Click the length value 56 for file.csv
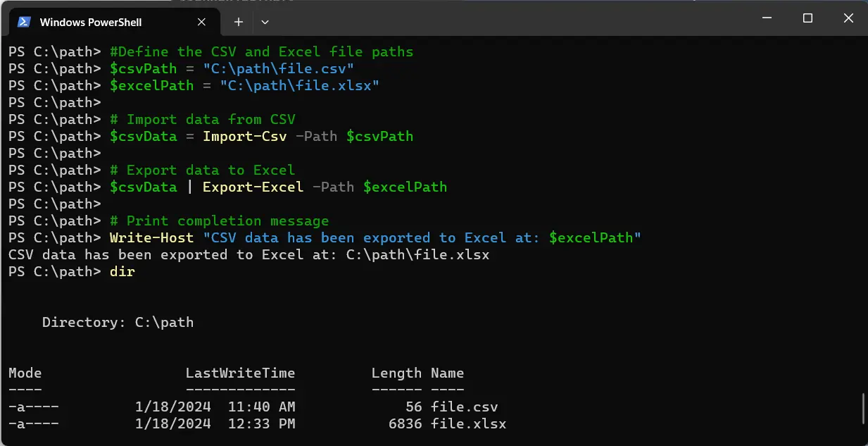 [413, 407]
